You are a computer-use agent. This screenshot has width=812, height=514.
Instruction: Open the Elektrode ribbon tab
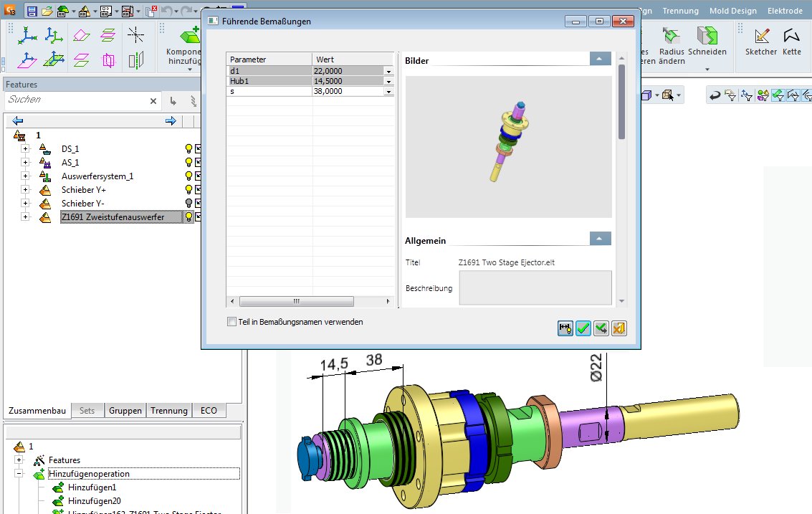[x=785, y=11]
